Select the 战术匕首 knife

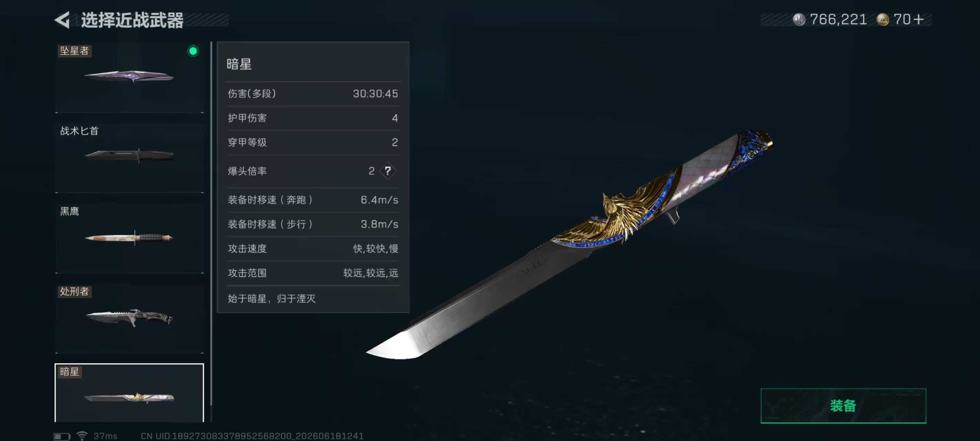pyautogui.click(x=129, y=157)
